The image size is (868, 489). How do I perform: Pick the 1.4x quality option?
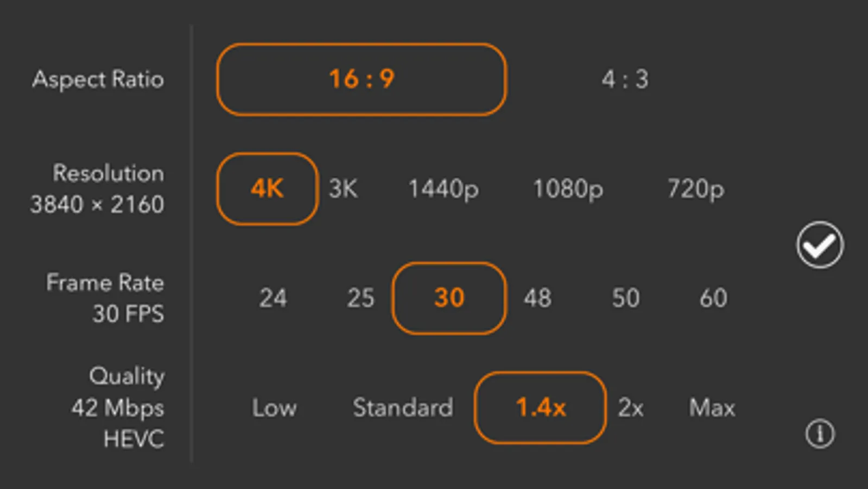coord(540,407)
